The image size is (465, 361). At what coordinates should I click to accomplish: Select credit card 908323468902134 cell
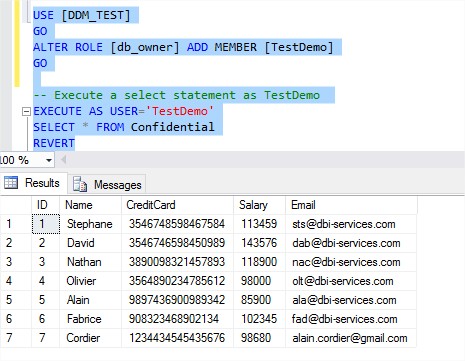tap(177, 319)
